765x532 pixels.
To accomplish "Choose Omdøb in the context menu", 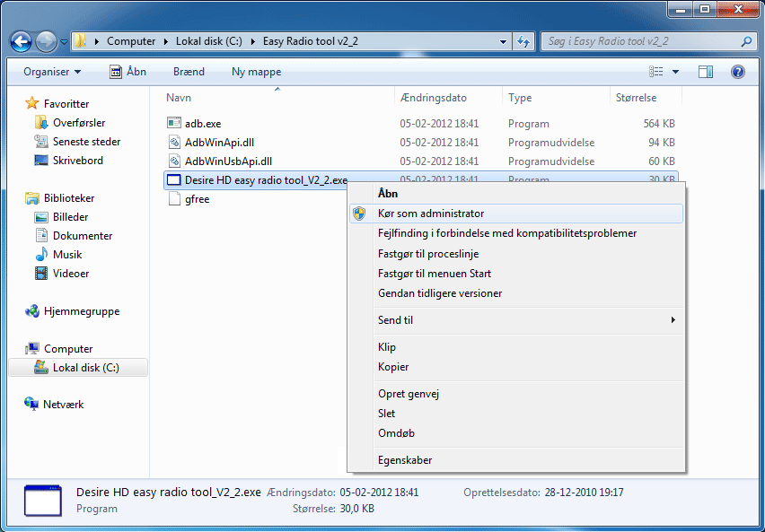I will [516, 433].
